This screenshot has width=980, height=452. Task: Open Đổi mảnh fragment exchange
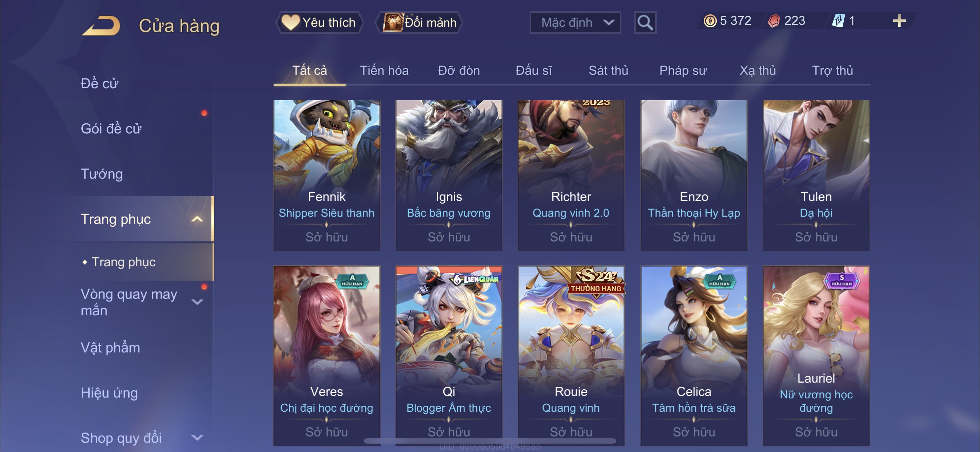(x=419, y=22)
